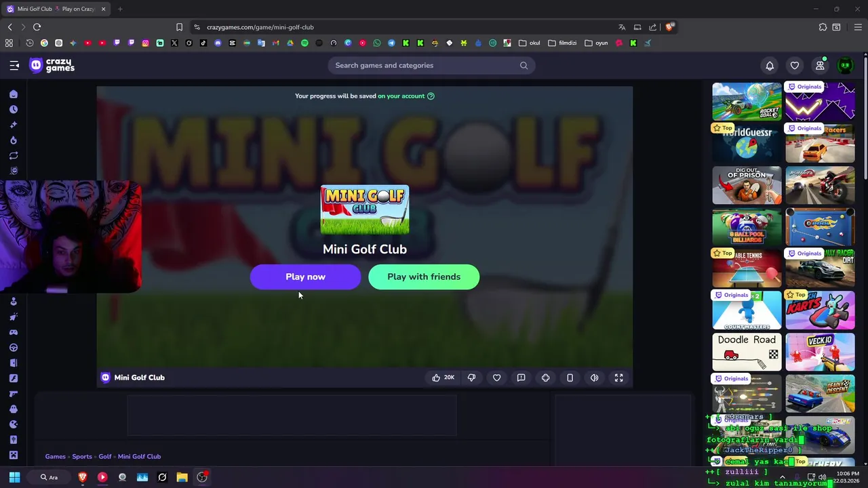The width and height of the screenshot is (868, 488).
Task: Toggle fullscreen mode for the game
Action: [618, 378]
